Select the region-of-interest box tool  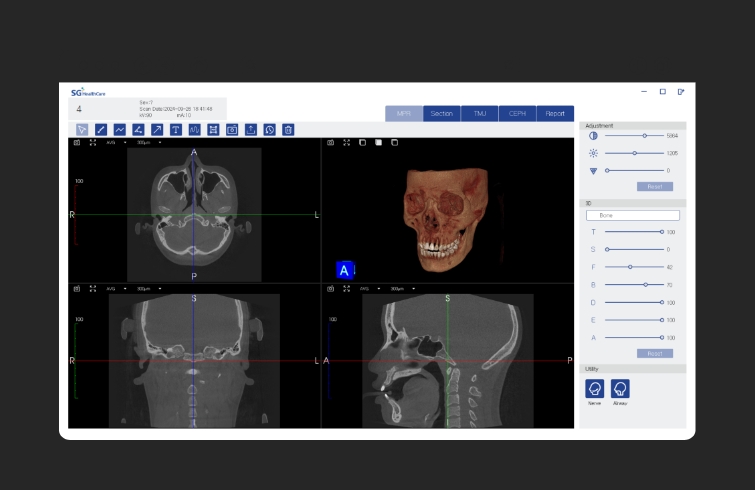click(213, 130)
